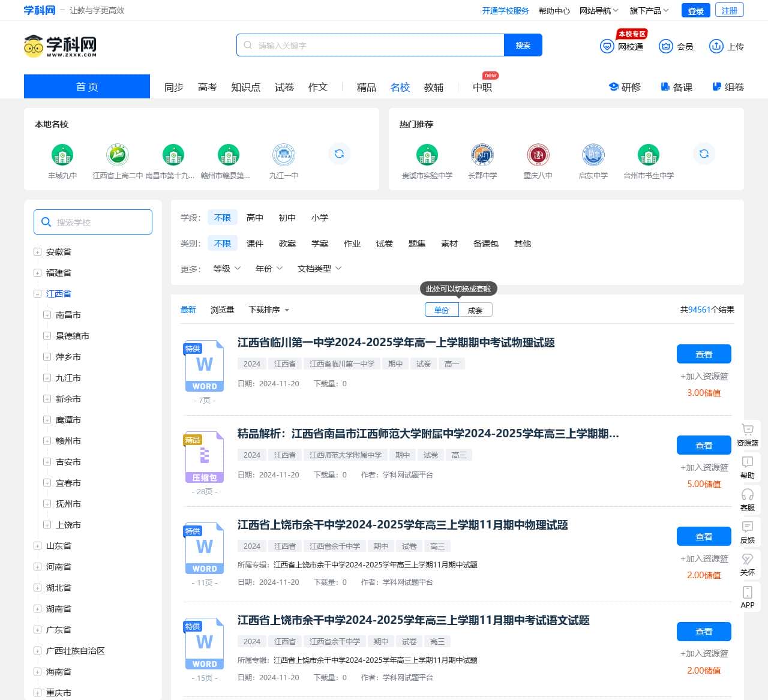Image resolution: width=768 pixels, height=700 pixels.
Task: Click the 登录 login button
Action: pyautogui.click(x=695, y=11)
